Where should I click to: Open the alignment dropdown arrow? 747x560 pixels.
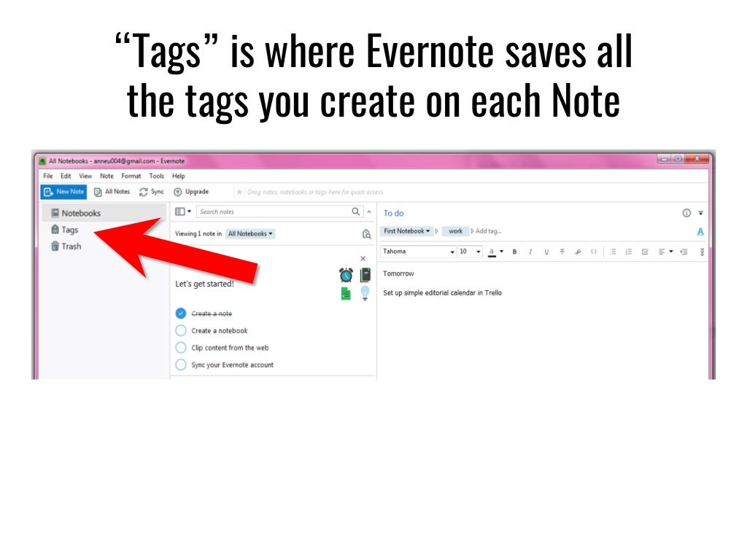tap(671, 252)
